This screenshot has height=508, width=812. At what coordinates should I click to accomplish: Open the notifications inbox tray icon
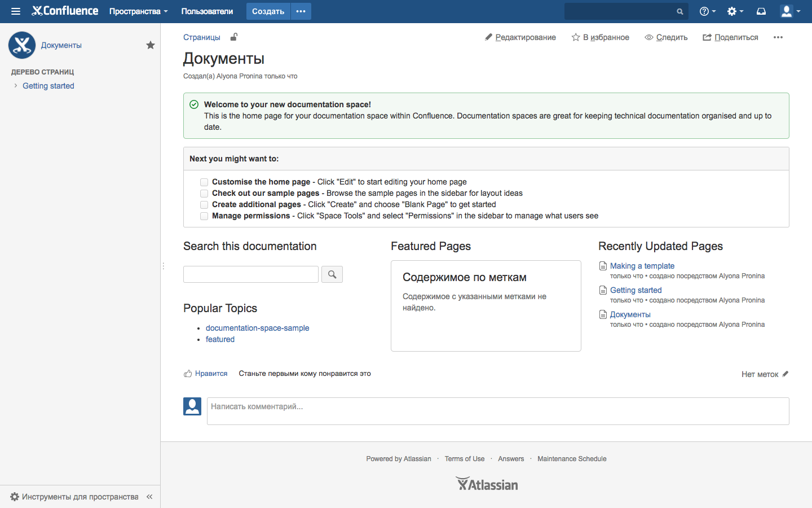tap(761, 11)
